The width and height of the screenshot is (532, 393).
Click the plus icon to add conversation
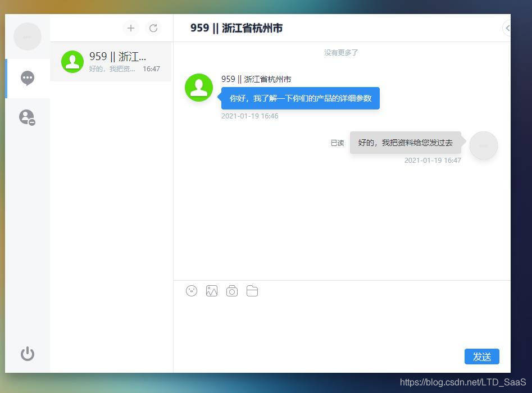[x=131, y=28]
